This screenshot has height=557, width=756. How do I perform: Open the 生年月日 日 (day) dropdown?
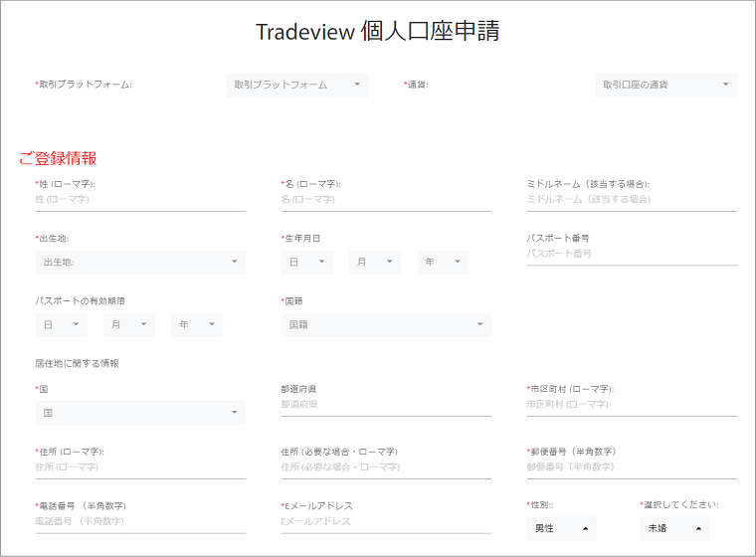click(x=307, y=262)
